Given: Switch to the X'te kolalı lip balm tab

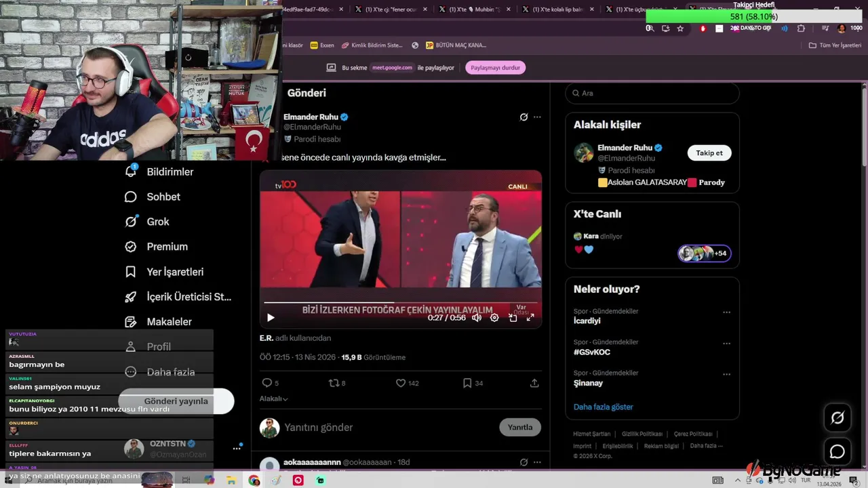Looking at the screenshot, I should pyautogui.click(x=559, y=9).
